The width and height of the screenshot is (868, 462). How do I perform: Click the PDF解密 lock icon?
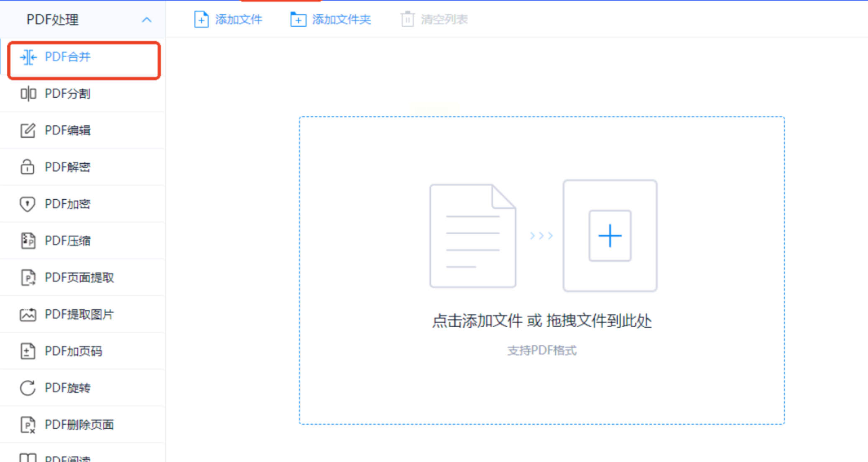pos(28,167)
